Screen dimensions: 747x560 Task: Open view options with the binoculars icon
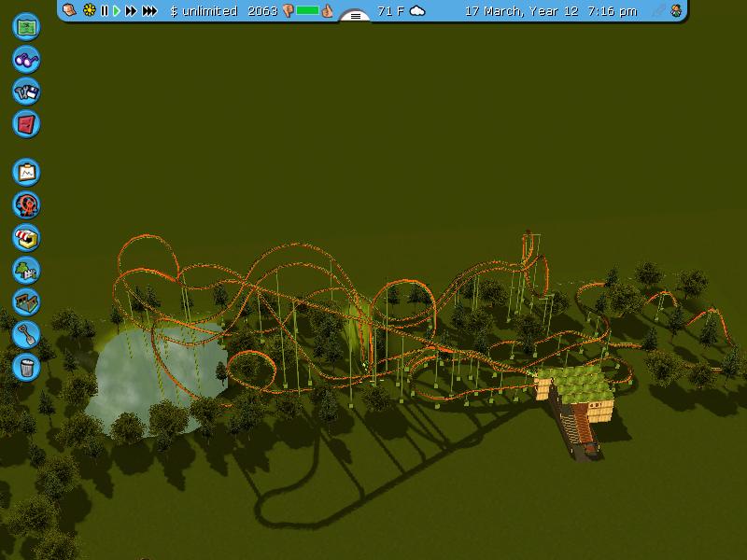[x=26, y=60]
